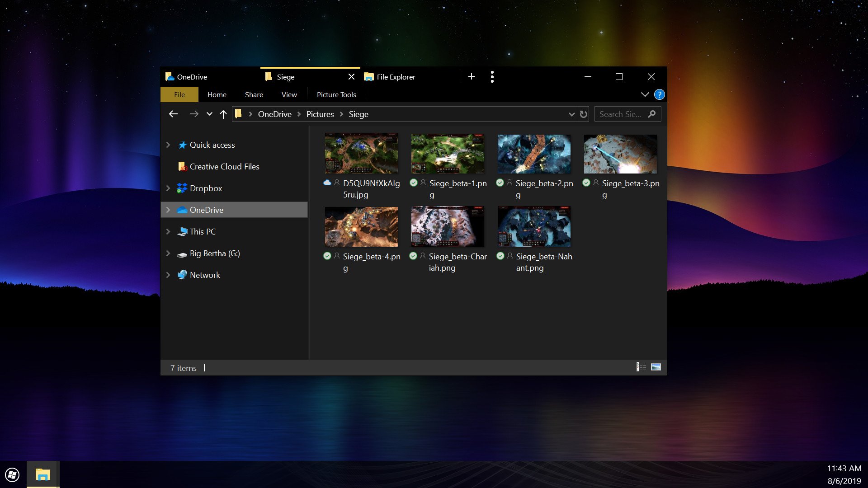868x488 pixels.
Task: Select the Siege_beta-Chariah.png thumbnail
Action: coord(448,226)
